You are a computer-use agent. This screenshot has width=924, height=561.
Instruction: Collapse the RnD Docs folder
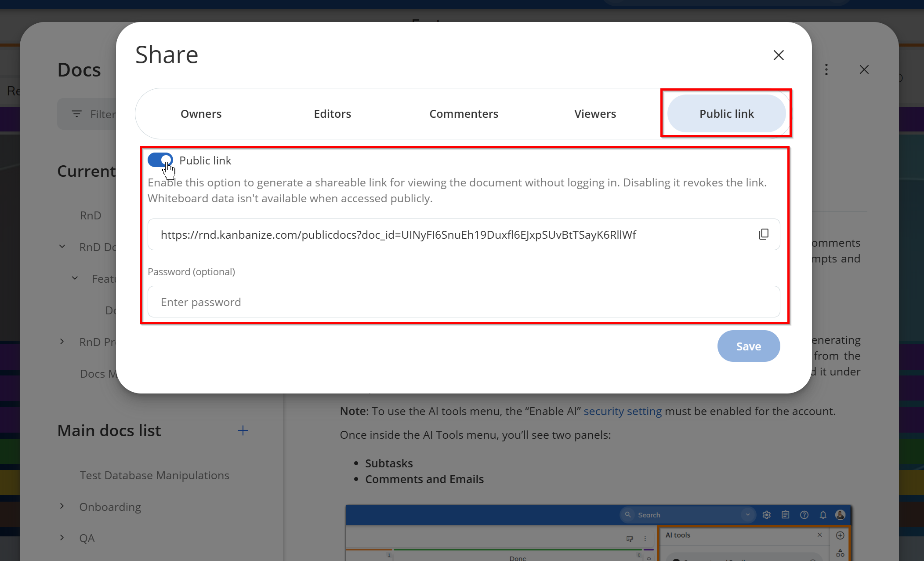point(62,247)
